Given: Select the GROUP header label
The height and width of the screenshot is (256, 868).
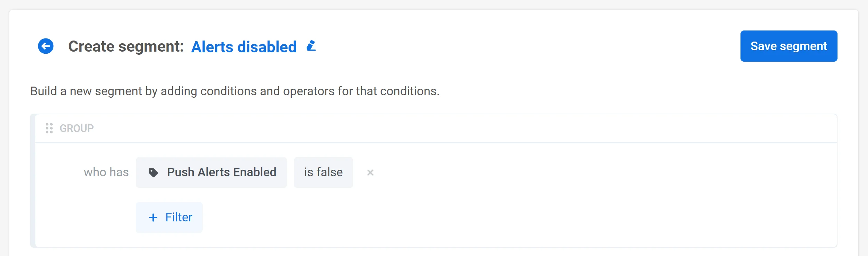Looking at the screenshot, I should point(77,128).
